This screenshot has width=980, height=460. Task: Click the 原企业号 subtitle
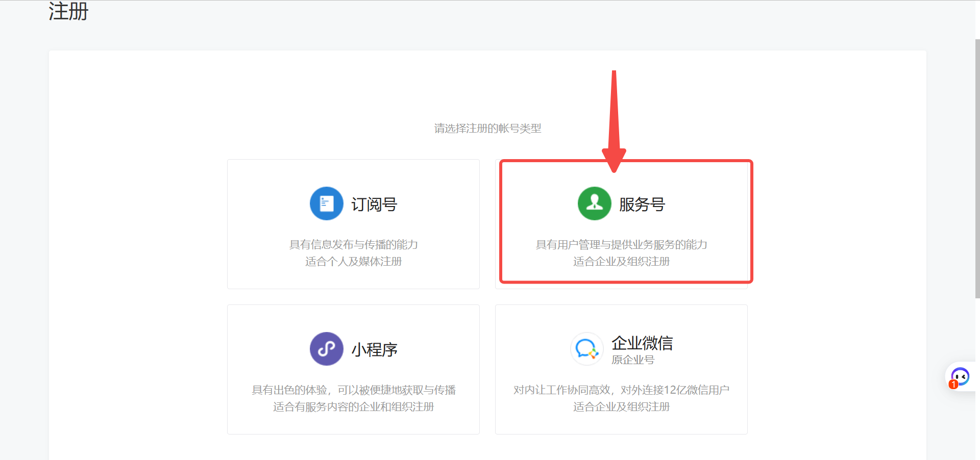[x=633, y=360]
